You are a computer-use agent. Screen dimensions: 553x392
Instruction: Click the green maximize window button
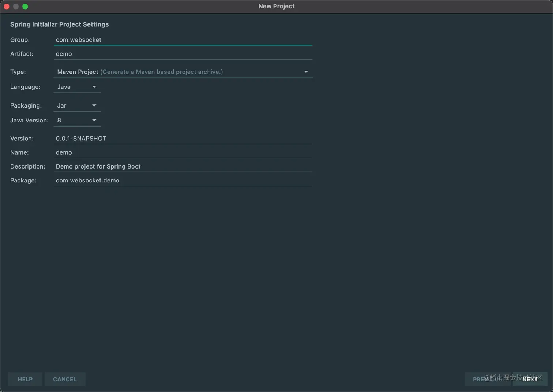tap(25, 6)
